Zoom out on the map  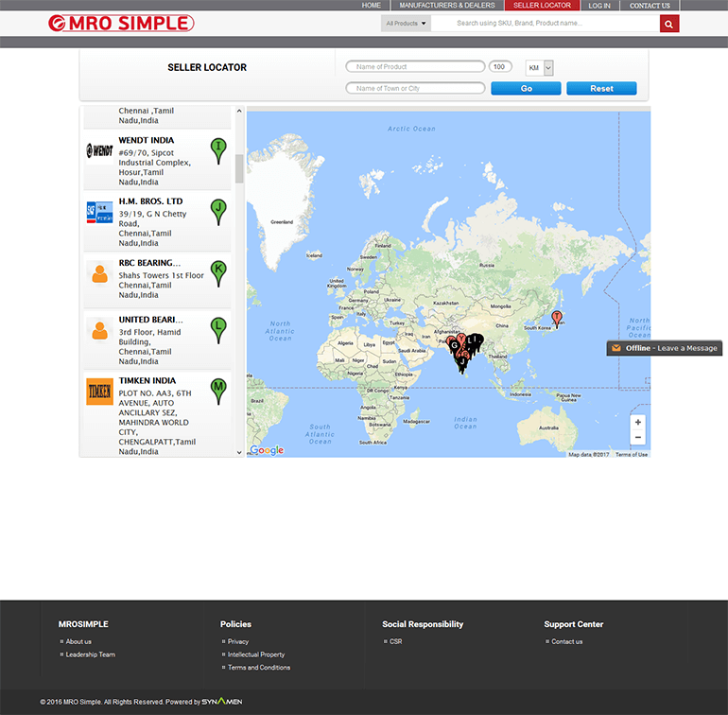click(638, 438)
